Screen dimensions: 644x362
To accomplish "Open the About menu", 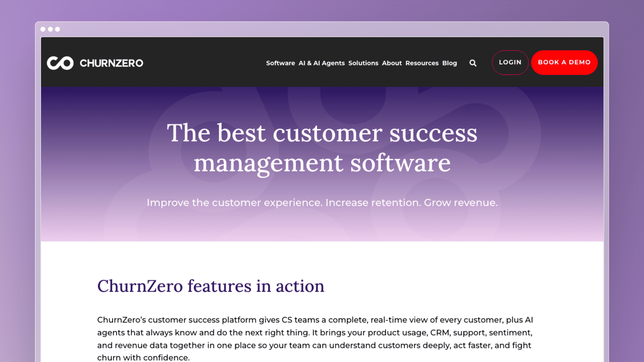I will pos(392,63).
